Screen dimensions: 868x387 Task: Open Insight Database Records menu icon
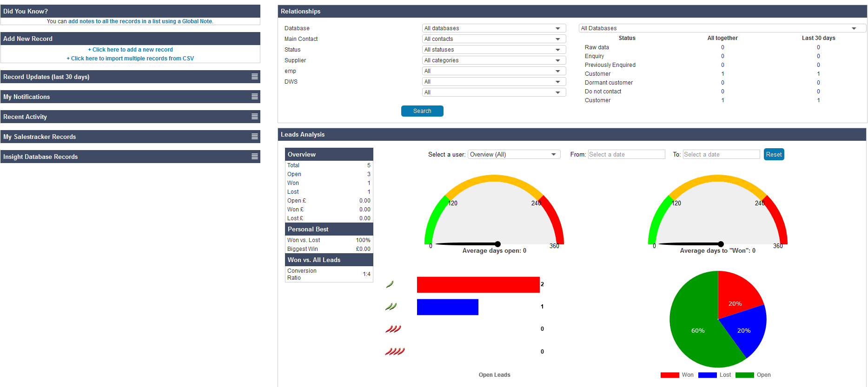pos(254,157)
